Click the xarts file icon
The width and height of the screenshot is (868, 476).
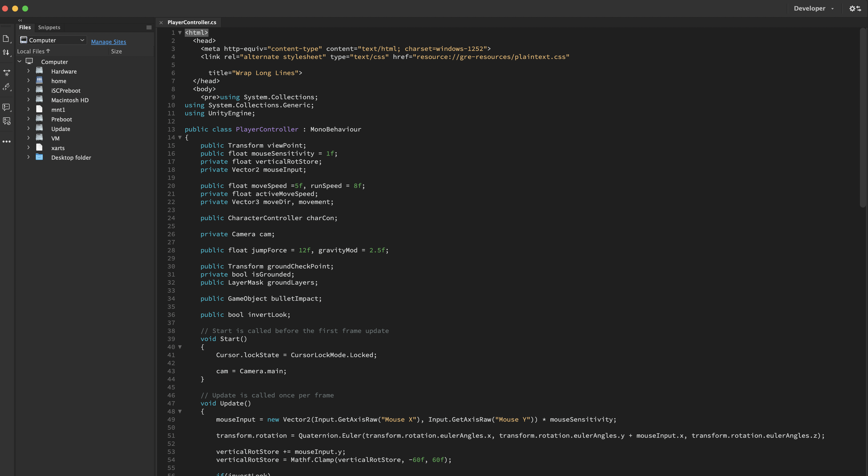click(40, 147)
